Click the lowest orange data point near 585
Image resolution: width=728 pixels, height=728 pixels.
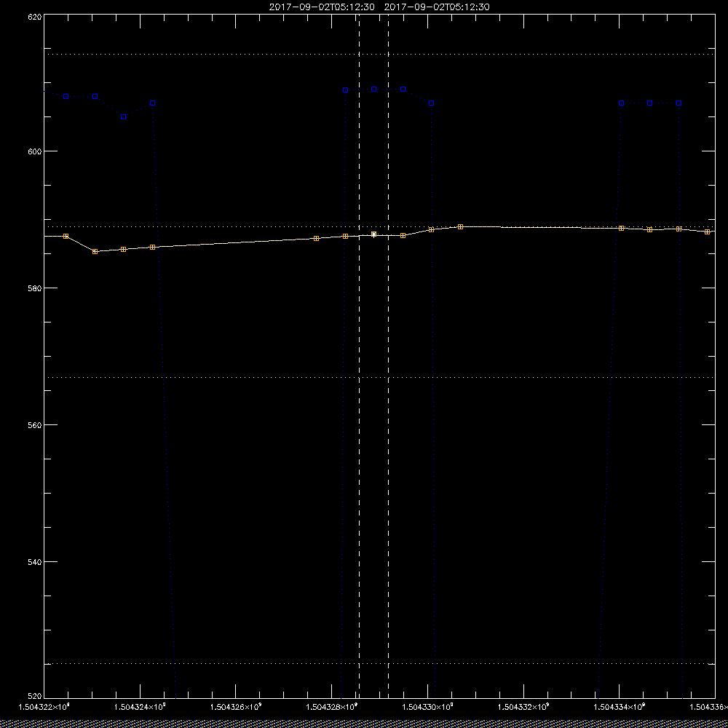pyautogui.click(x=95, y=252)
